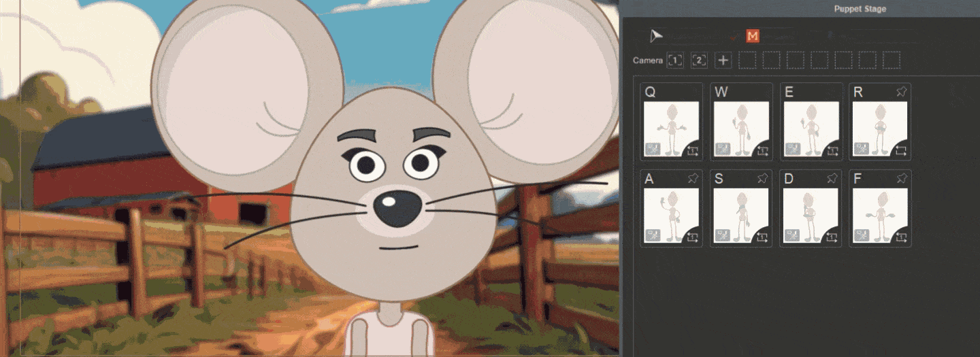Switch to Camera preset 2
The height and width of the screenshot is (357, 980).
click(699, 61)
